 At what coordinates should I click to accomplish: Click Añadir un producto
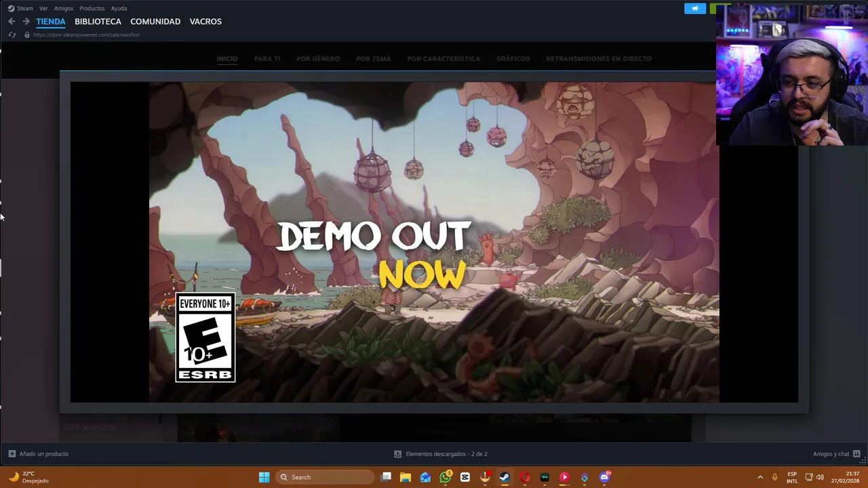click(x=43, y=454)
